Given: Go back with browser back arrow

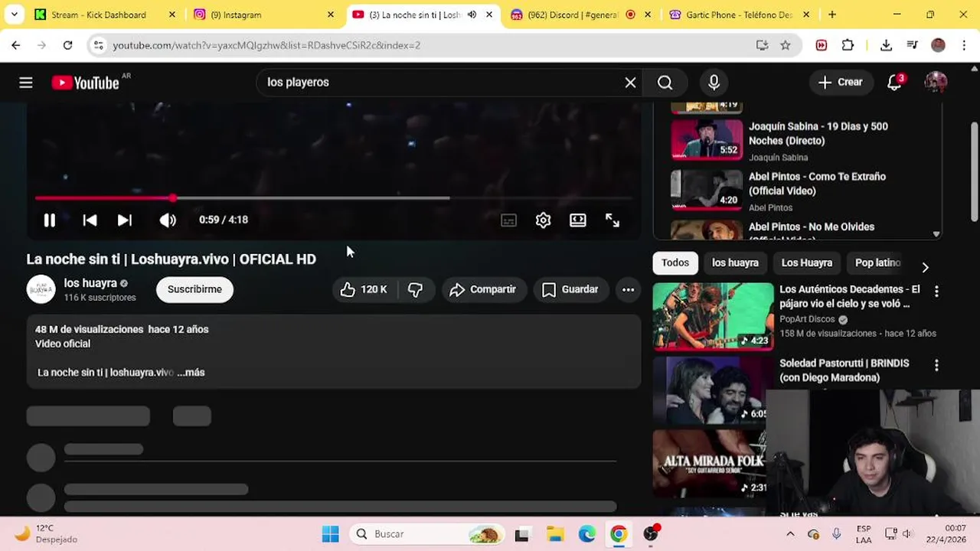Looking at the screenshot, I should (x=16, y=45).
